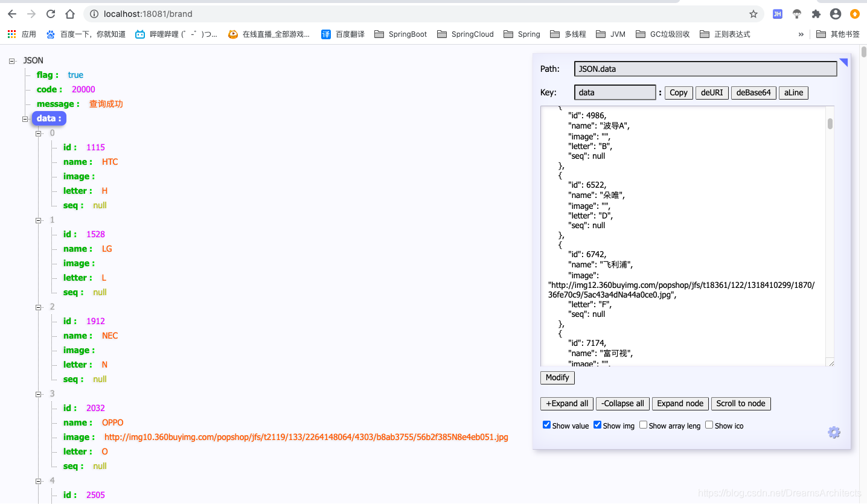
Task: Bookmark this page with the star icon
Action: click(x=753, y=14)
